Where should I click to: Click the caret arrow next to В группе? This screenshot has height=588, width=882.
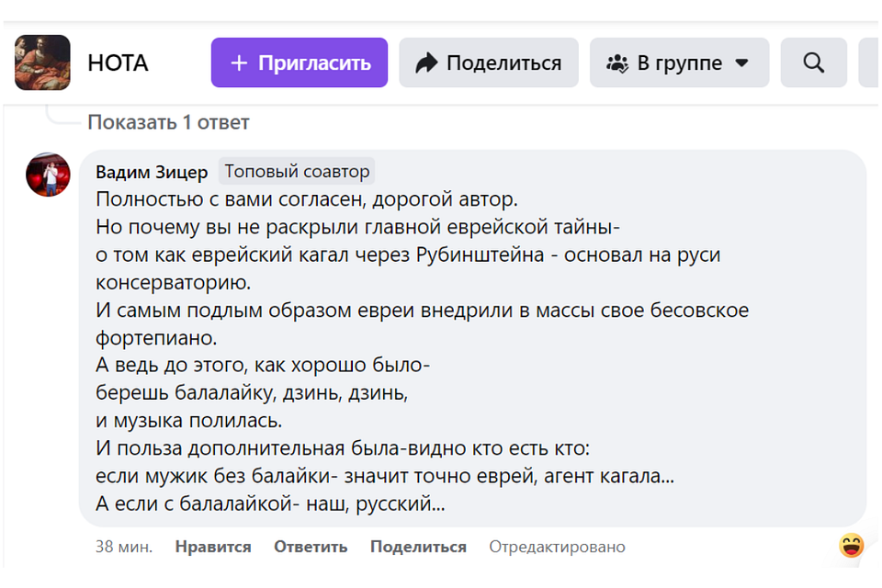pos(742,62)
